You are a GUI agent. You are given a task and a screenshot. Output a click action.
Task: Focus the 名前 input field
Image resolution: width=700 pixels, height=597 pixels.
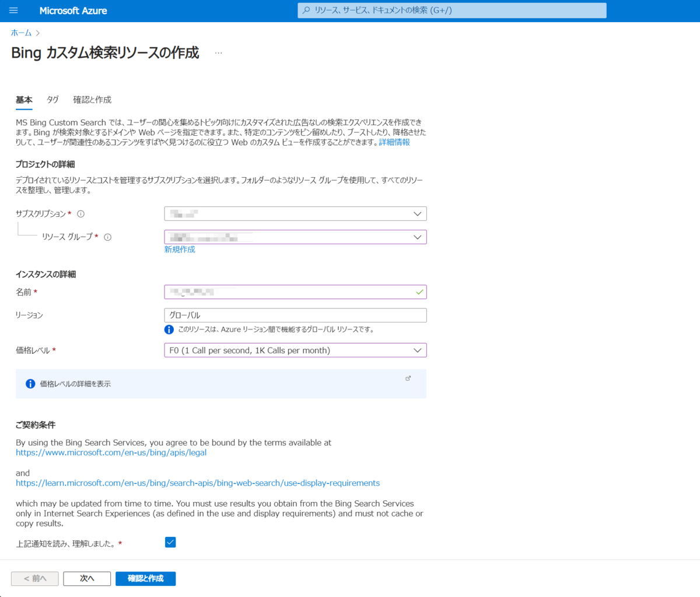pyautogui.click(x=295, y=292)
